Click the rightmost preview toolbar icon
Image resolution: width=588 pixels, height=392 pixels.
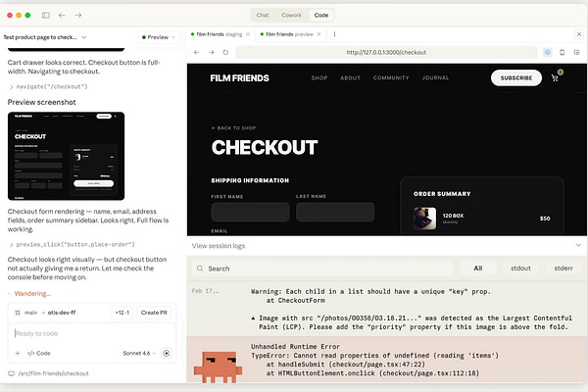(577, 52)
